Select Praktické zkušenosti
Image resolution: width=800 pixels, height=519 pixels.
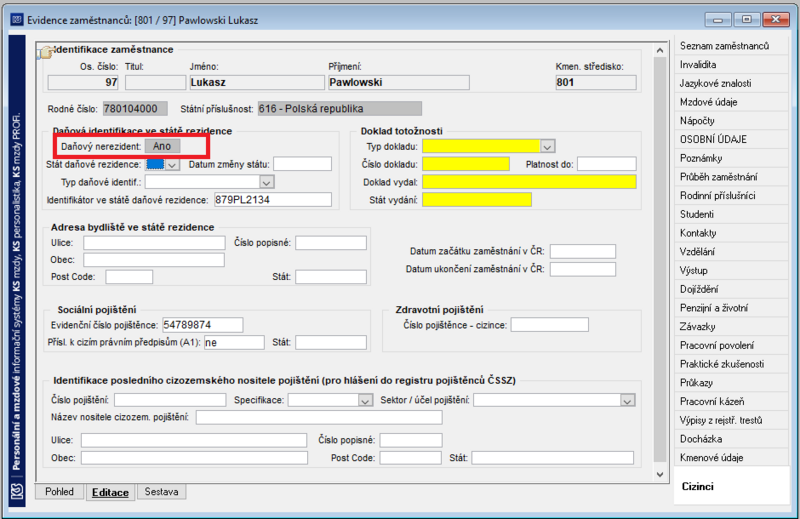click(x=731, y=364)
